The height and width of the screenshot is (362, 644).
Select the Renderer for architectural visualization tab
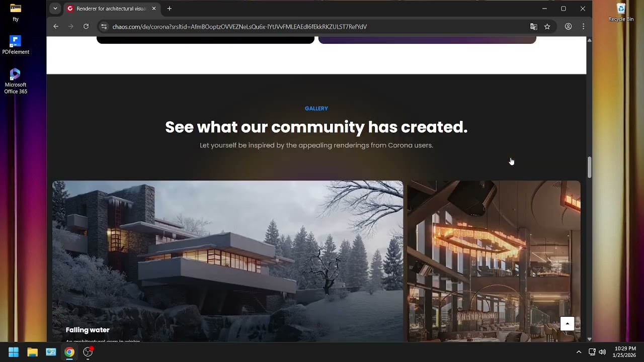pos(112,9)
